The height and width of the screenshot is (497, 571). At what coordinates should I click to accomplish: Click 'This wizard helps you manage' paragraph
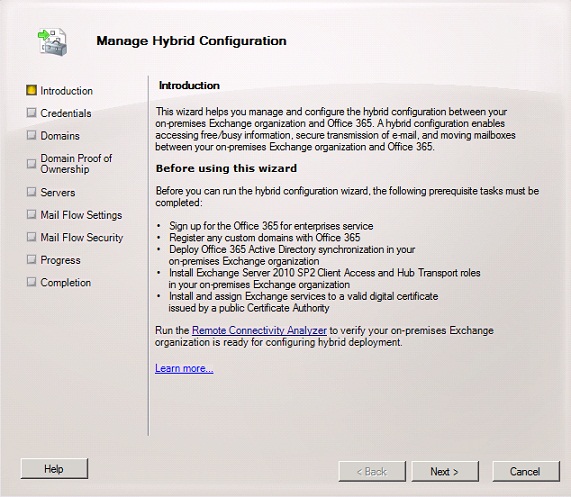335,129
